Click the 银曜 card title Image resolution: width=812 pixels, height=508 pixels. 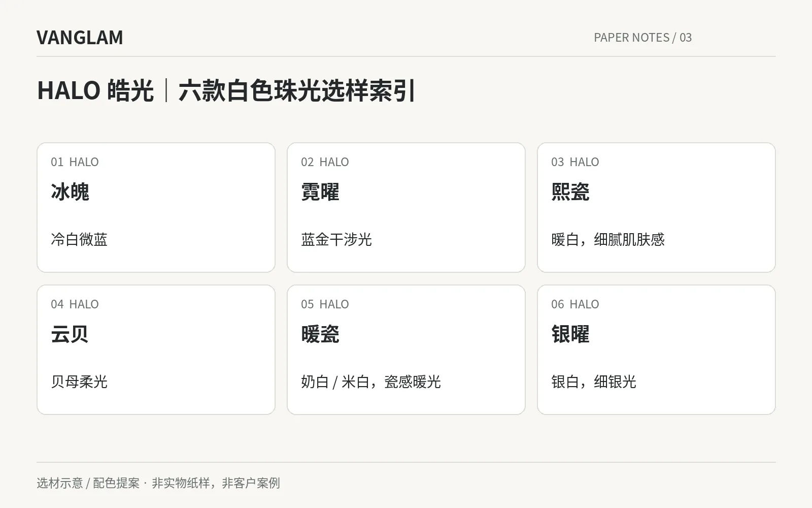point(570,334)
